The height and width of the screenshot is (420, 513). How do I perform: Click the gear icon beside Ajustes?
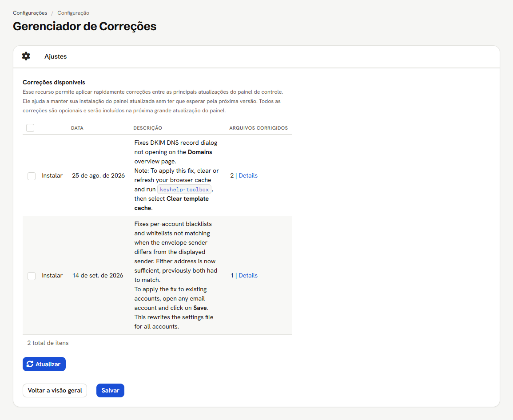coord(26,56)
